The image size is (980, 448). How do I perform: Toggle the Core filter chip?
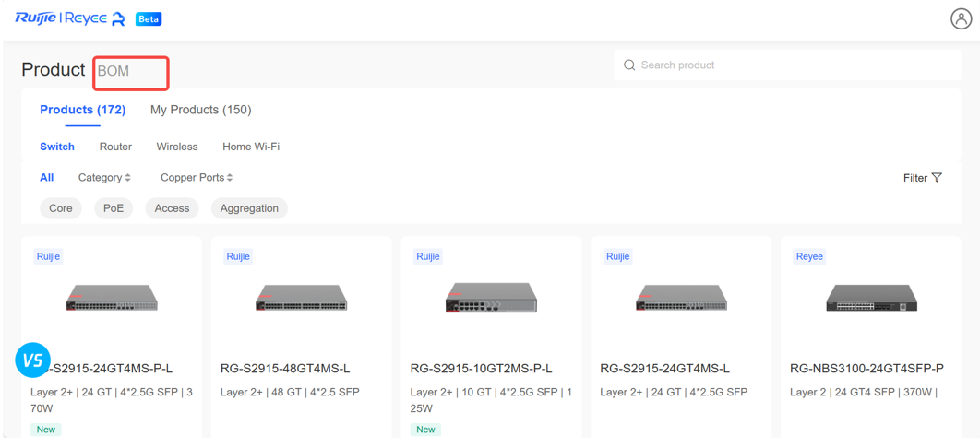(61, 208)
